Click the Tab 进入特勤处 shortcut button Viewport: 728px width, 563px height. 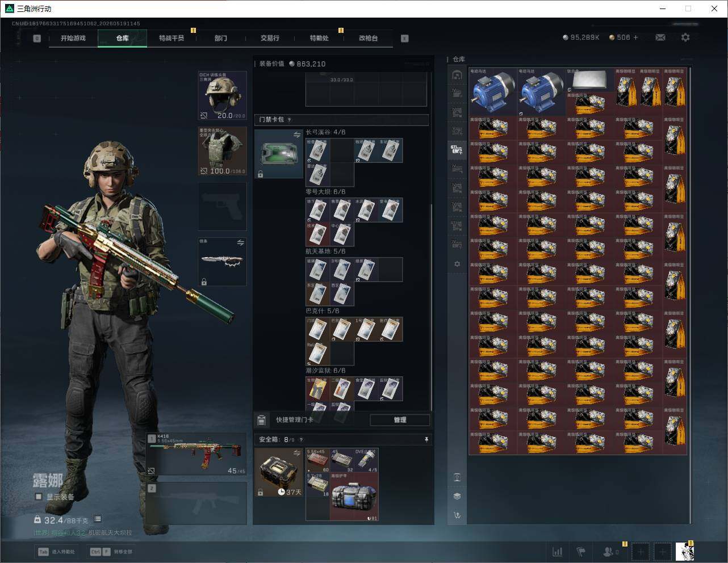pyautogui.click(x=56, y=551)
